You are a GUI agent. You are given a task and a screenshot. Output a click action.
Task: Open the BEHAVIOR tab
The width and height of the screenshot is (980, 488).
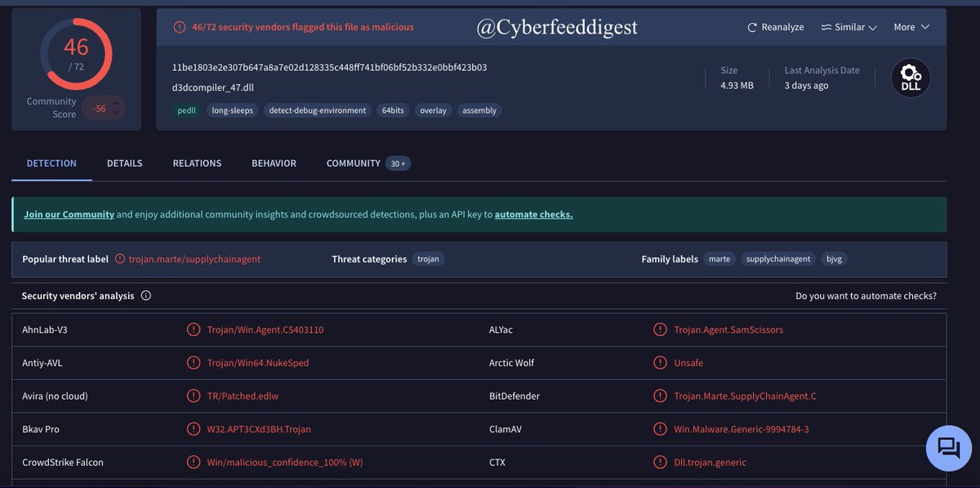click(274, 163)
